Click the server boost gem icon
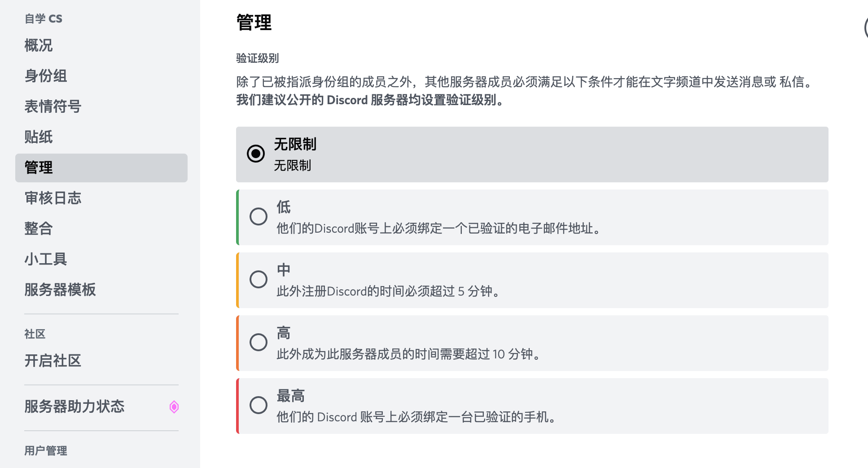Viewport: 868px width, 468px height. point(174,407)
